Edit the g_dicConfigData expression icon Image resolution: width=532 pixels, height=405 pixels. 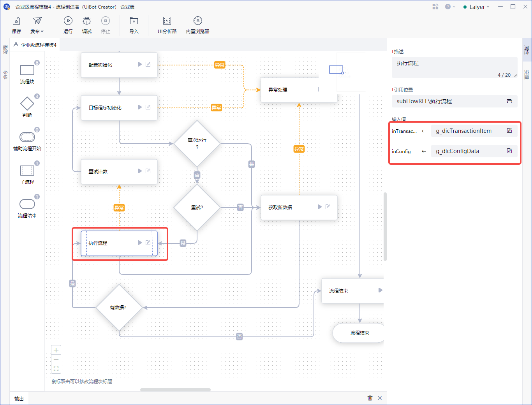point(509,151)
